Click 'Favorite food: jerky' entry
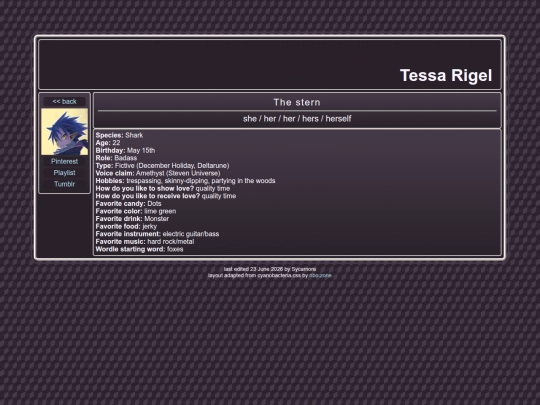The image size is (540, 405). tap(126, 226)
